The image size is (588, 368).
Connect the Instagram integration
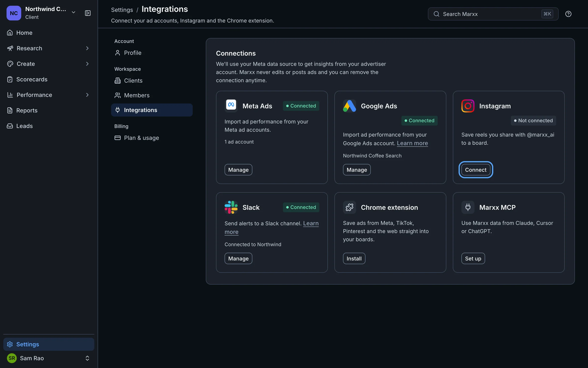click(476, 170)
